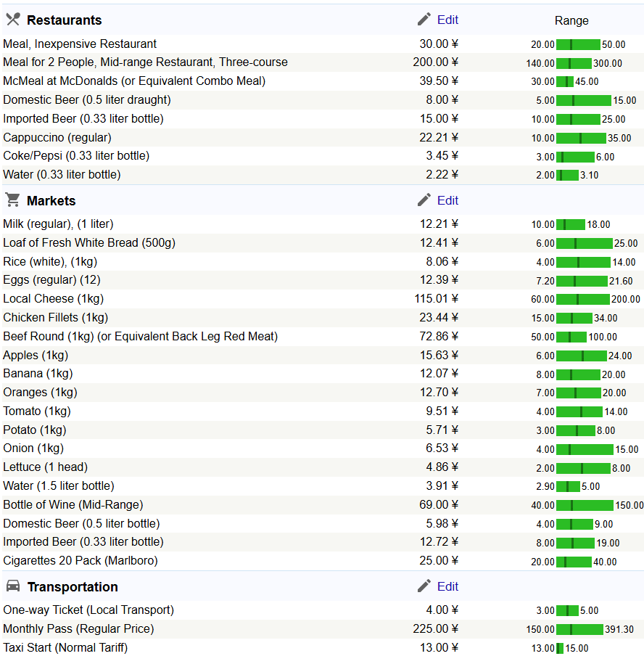Click the Cappuccino (regular) range bar

581,138
